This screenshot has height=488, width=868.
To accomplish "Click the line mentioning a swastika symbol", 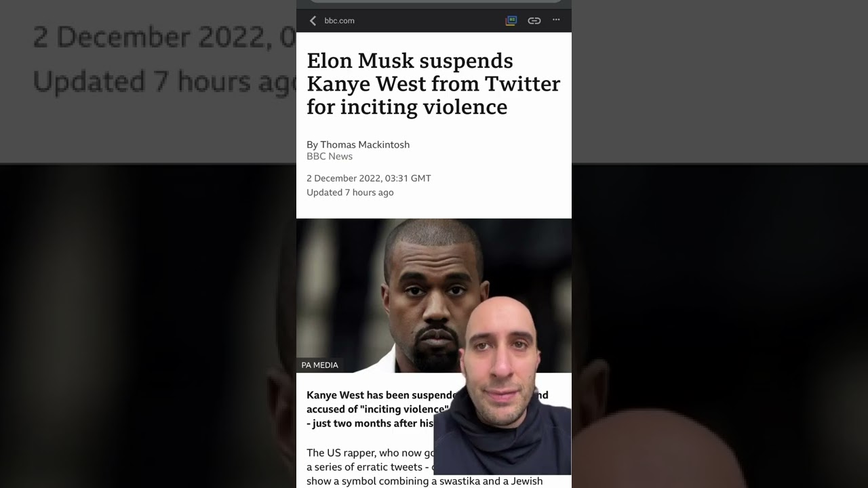I will (425, 481).
